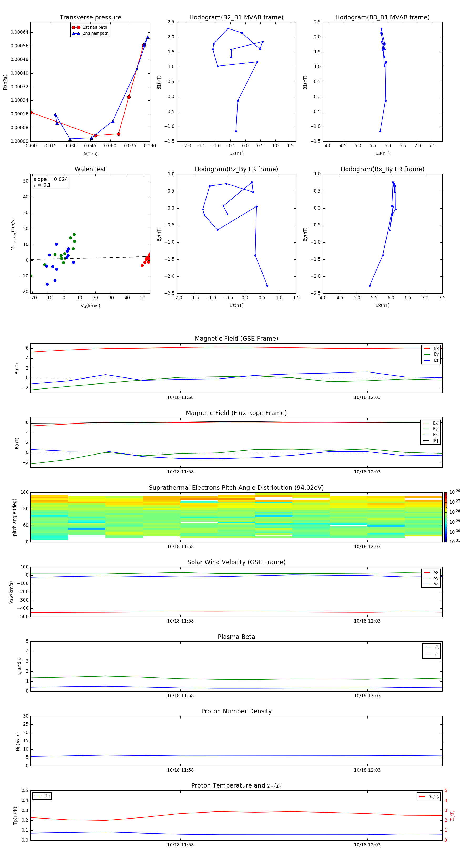
Task: Click the 10^-31 colorbar label
Action: (x=455, y=542)
